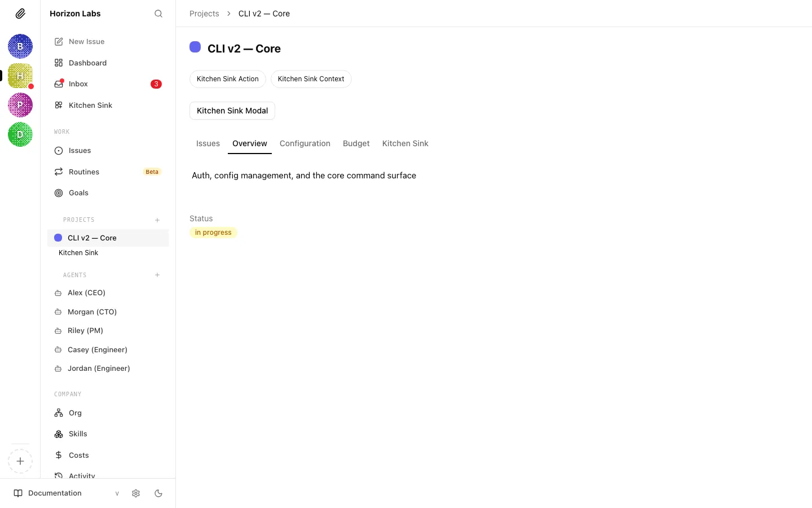Click the purple project dot in the sidebar
The height and width of the screenshot is (508, 812).
point(58,238)
